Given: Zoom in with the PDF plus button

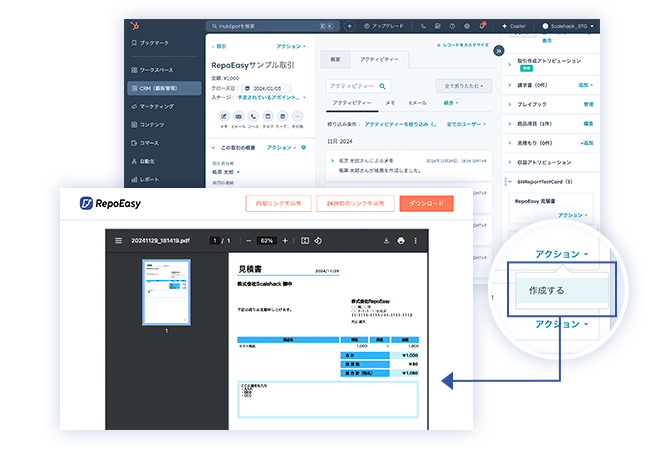Looking at the screenshot, I should [285, 241].
